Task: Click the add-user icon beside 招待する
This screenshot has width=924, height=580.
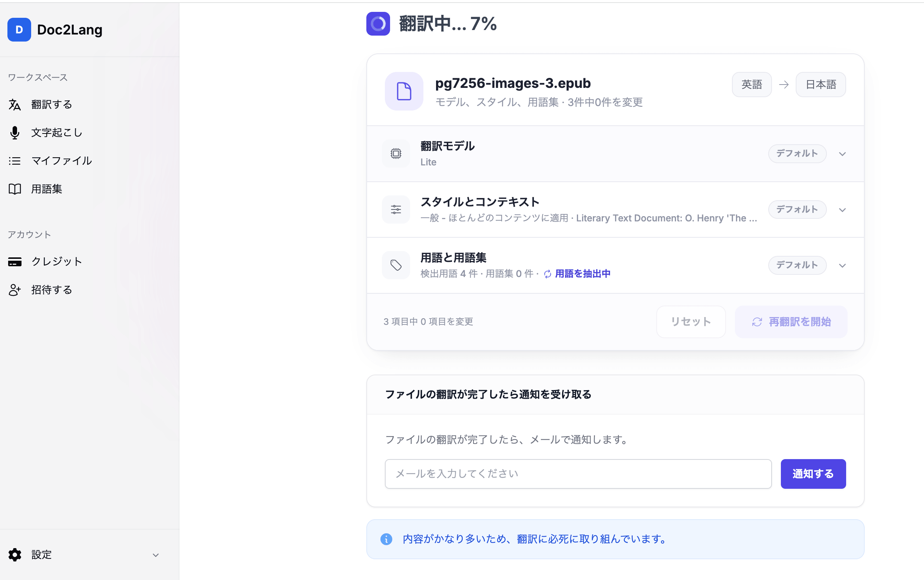Action: (14, 290)
